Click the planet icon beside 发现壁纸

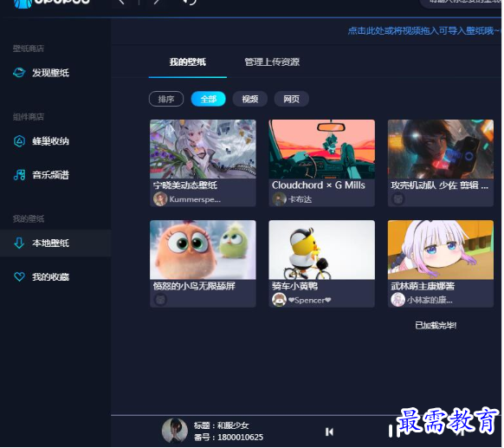point(19,73)
